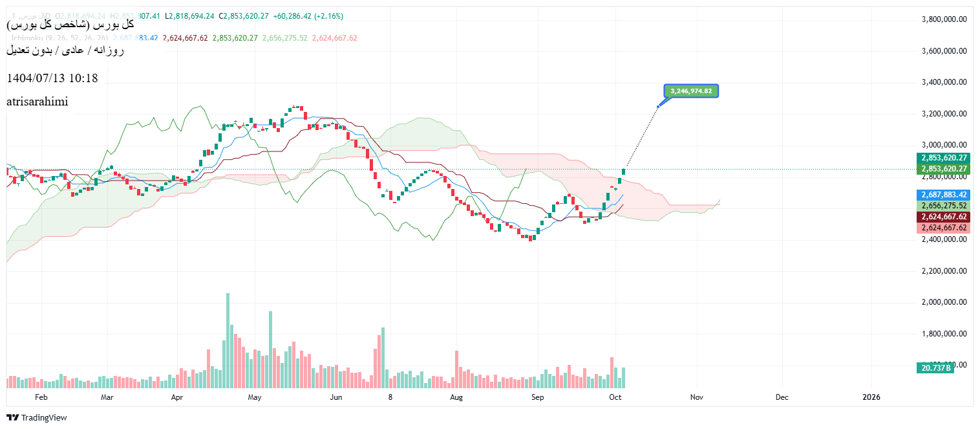
Task: Click the May label on time axis
Action: coord(255,397)
